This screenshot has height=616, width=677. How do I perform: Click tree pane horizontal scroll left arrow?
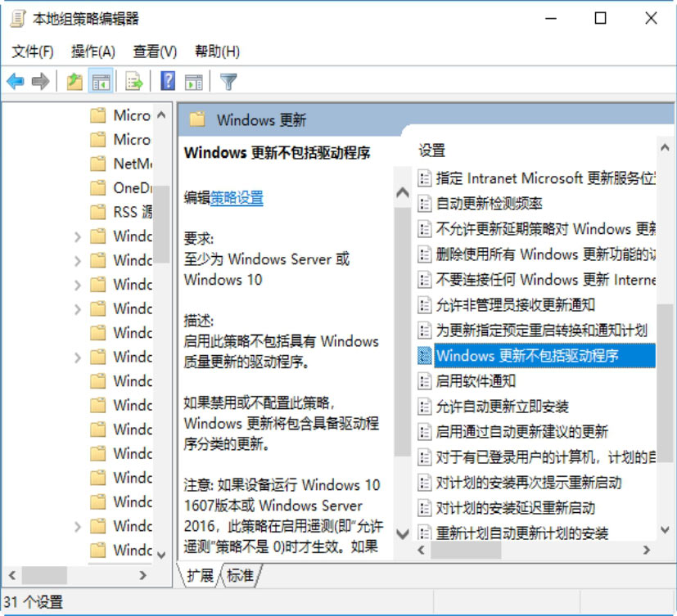12,575
